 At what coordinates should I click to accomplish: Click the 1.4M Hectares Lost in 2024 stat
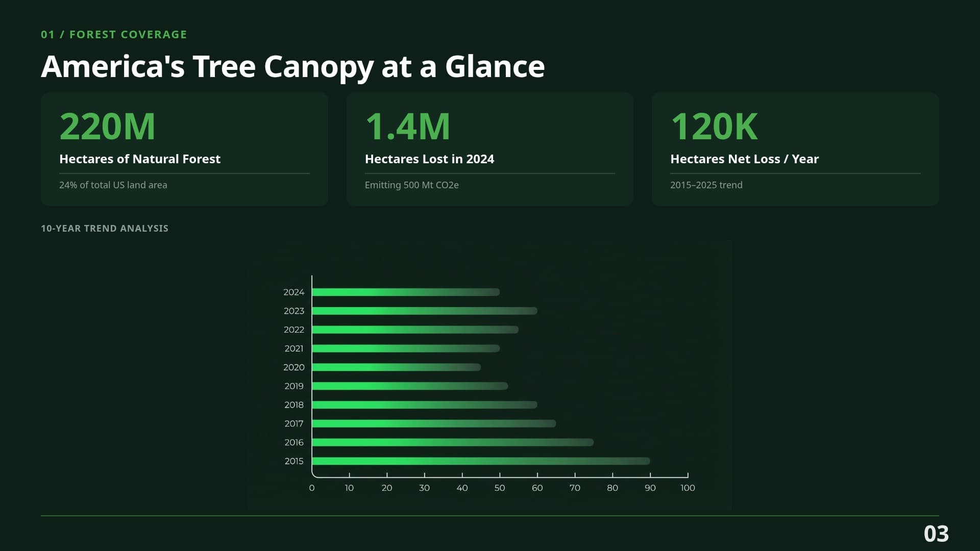tap(489, 148)
